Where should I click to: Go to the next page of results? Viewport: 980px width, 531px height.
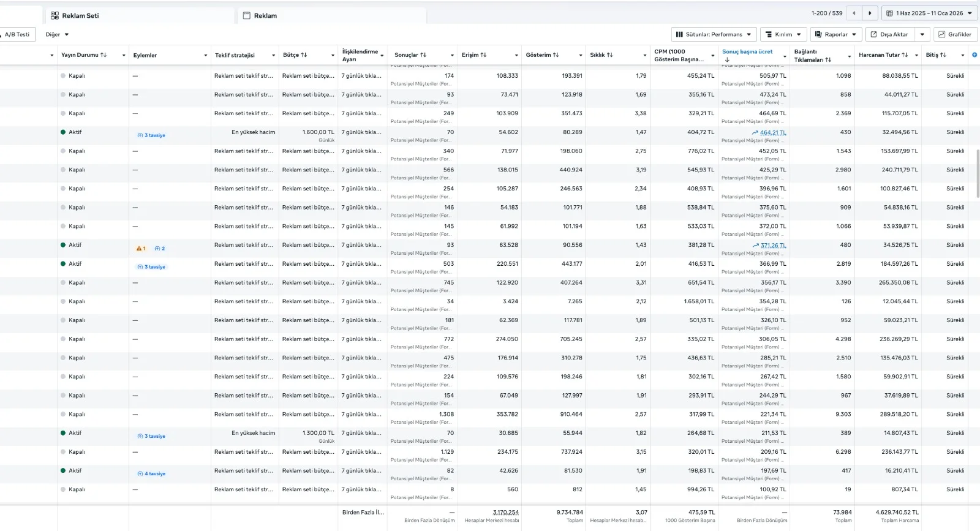point(870,13)
